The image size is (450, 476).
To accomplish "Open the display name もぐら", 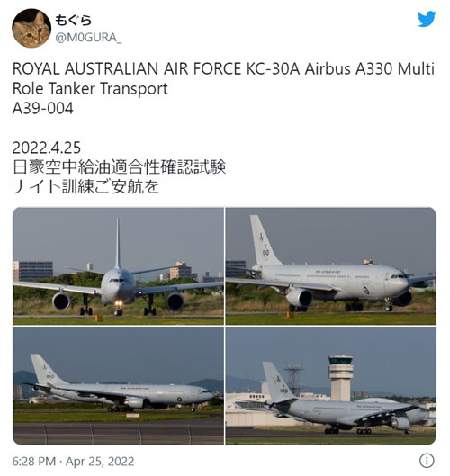I will [73, 20].
